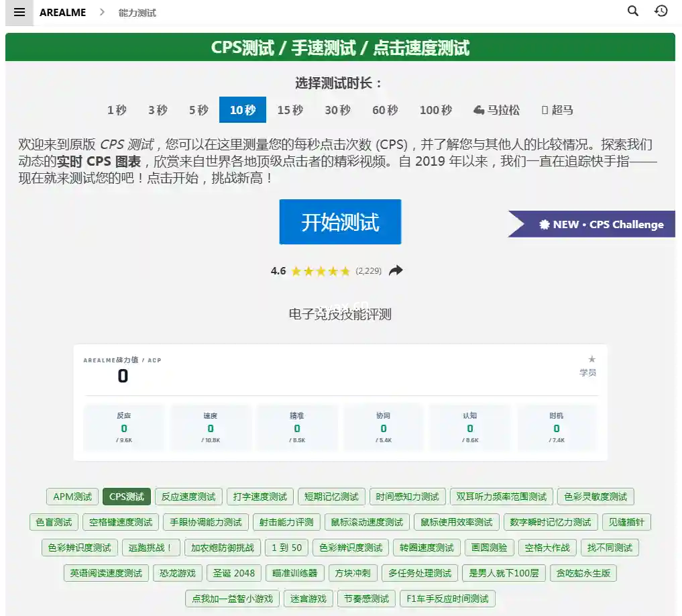The width and height of the screenshot is (682, 616).
Task: Click the five-star rating stars
Action: pyautogui.click(x=327, y=271)
